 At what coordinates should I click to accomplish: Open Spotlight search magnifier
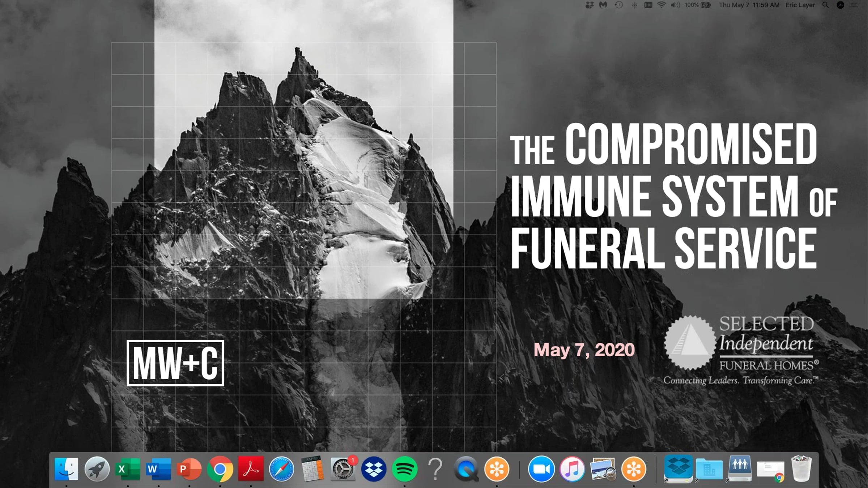[825, 5]
